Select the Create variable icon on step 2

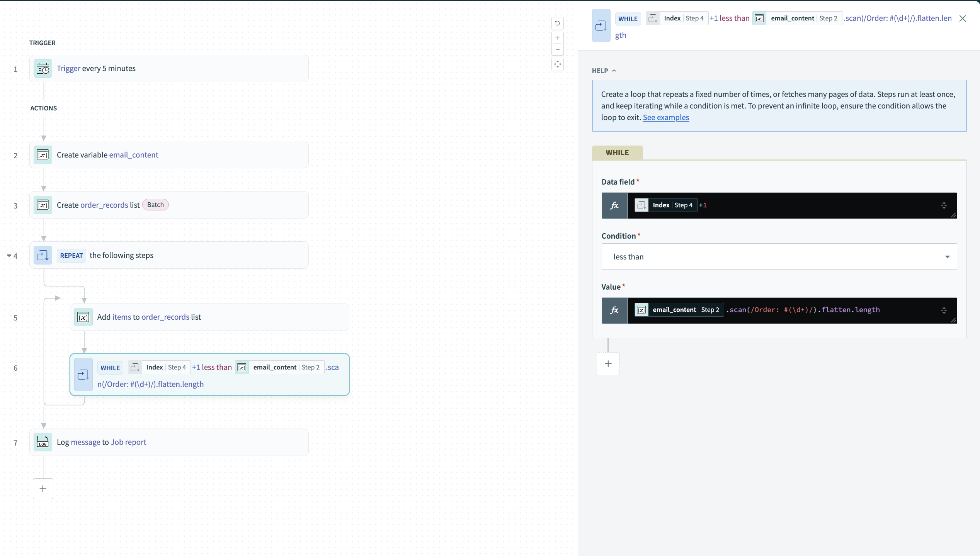click(43, 154)
